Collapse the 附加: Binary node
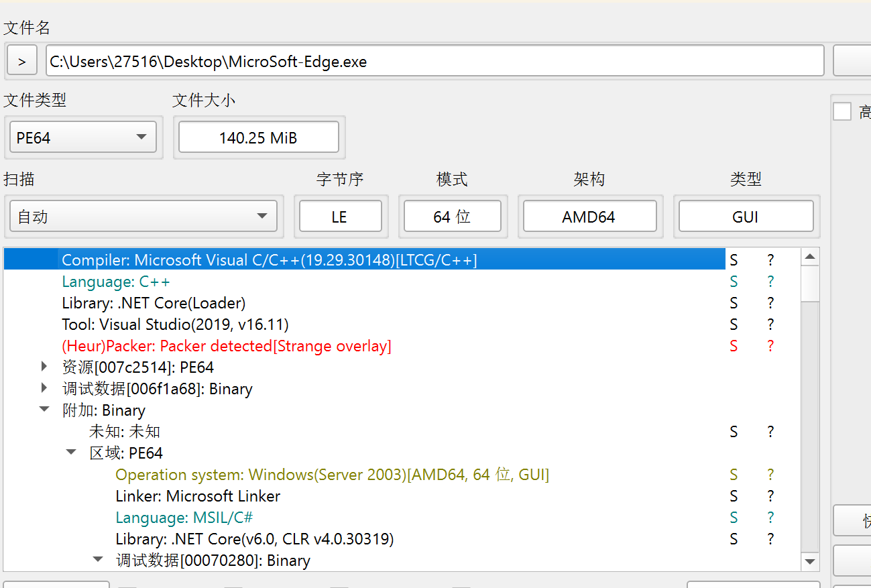Image resolution: width=871 pixels, height=588 pixels. coord(44,409)
